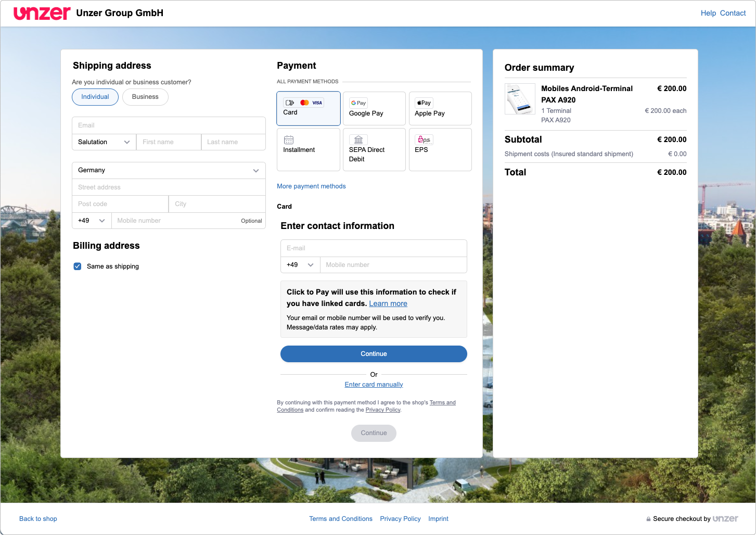The image size is (756, 535).
Task: Click the EPS logo icon
Action: coord(424,139)
